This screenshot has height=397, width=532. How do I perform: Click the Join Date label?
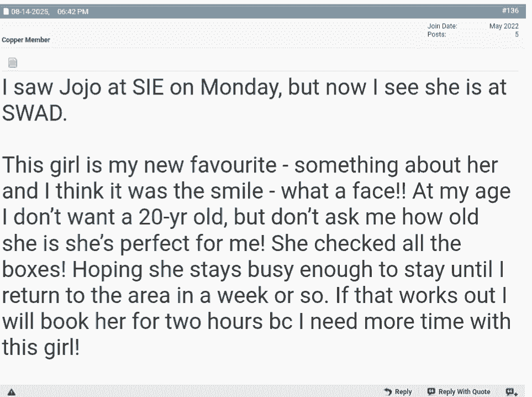click(442, 26)
